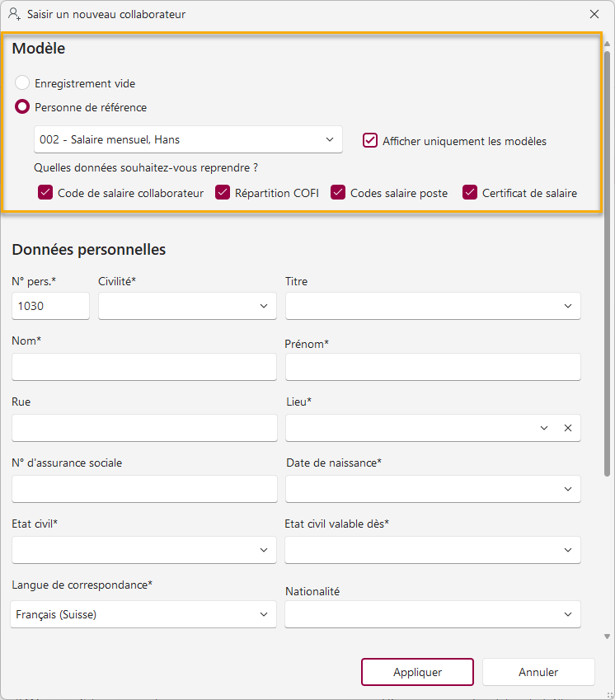Uncheck Afficher uniquement les modèles
615x700 pixels.
click(370, 141)
